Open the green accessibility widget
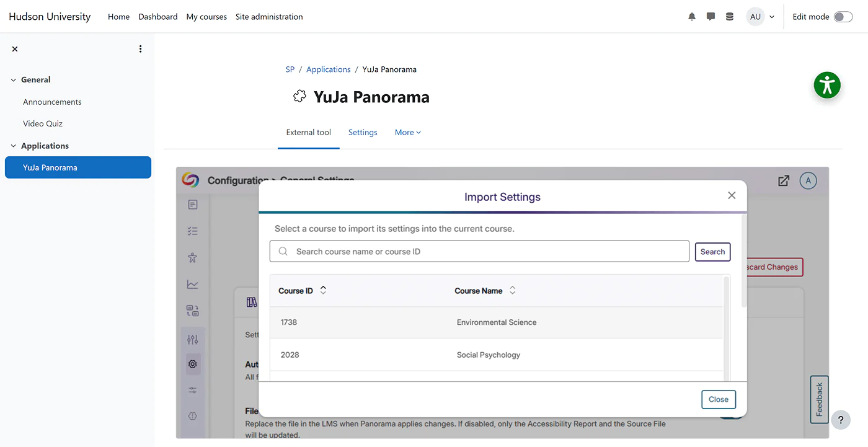 827,85
